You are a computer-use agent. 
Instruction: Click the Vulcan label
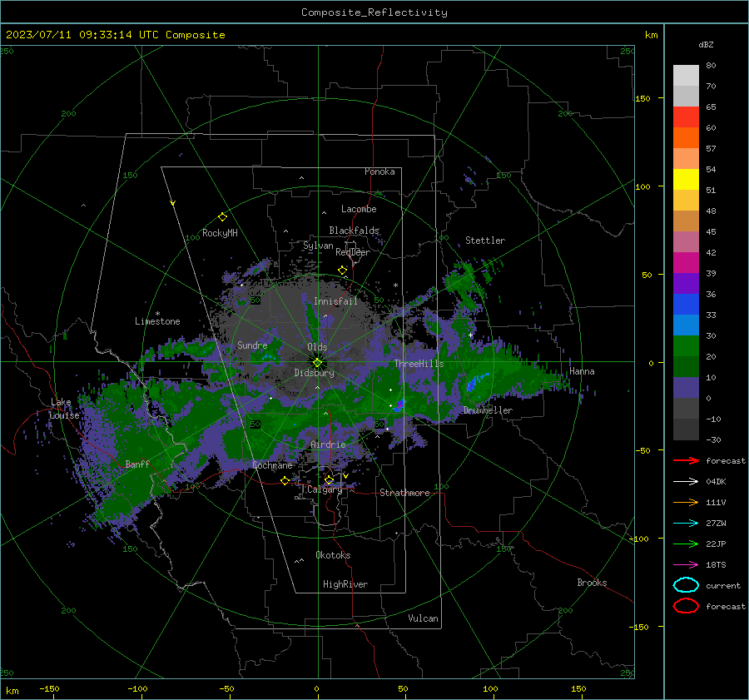[x=423, y=618]
